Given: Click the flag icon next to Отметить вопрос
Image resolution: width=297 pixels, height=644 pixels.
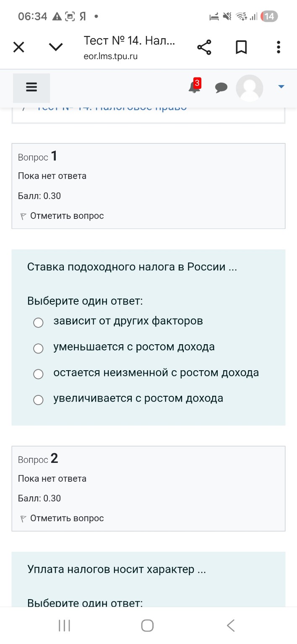Looking at the screenshot, I should coord(23,216).
